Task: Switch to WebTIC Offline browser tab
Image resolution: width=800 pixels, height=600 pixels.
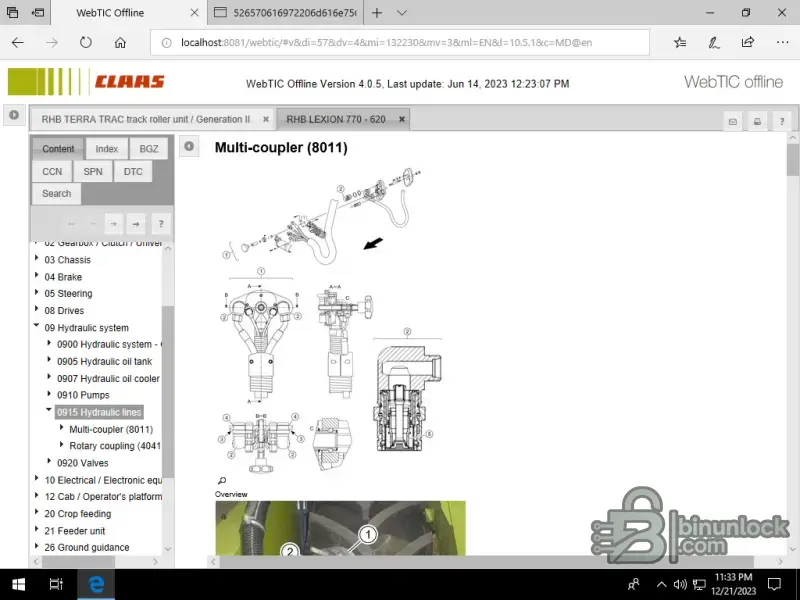Action: (110, 13)
